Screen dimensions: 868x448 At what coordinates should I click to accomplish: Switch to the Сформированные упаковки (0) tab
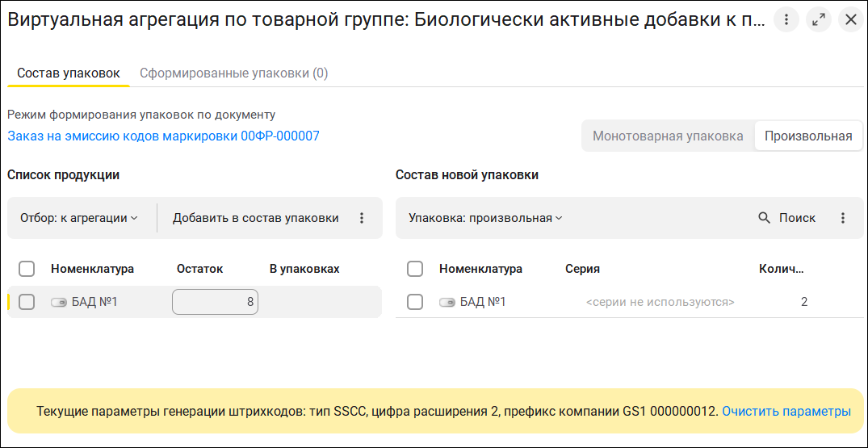(234, 73)
